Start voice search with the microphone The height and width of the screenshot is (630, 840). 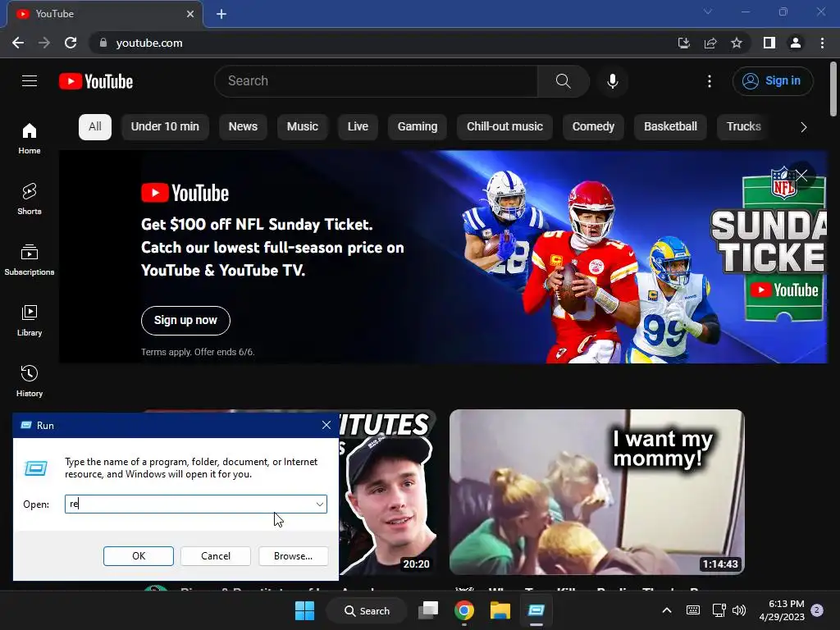[x=612, y=81]
